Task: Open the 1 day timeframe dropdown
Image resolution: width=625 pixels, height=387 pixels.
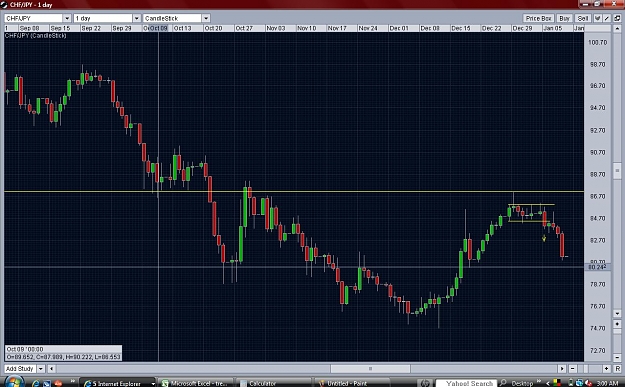Action: (137, 18)
